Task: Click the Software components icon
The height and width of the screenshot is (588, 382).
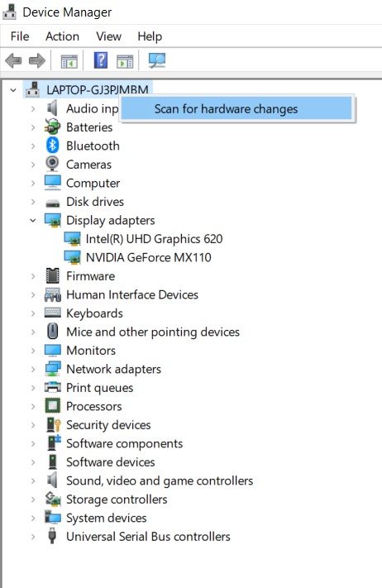Action: point(54,442)
